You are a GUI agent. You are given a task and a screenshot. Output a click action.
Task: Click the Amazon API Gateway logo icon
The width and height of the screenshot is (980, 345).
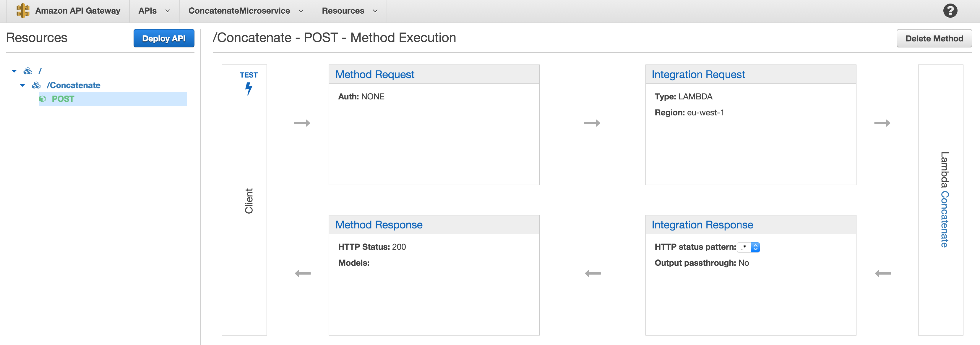click(x=23, y=11)
